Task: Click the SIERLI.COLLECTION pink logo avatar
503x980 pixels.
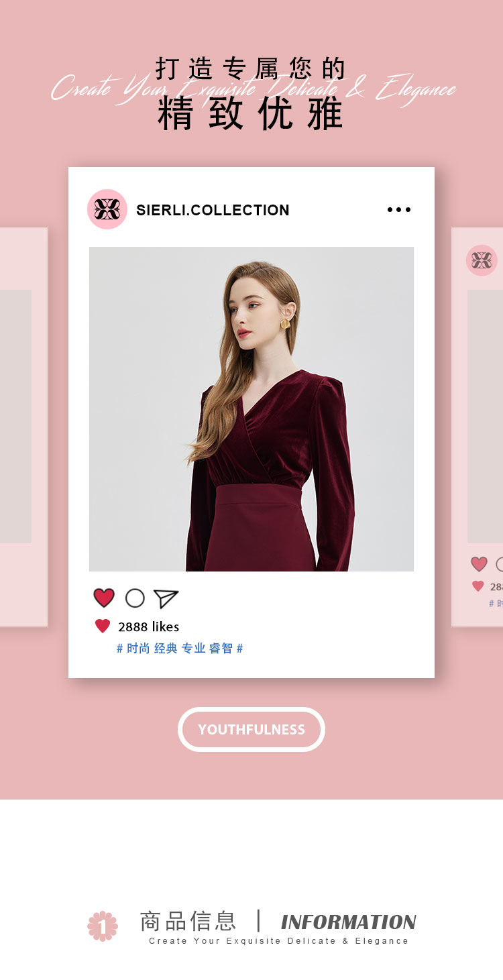Action: click(107, 209)
